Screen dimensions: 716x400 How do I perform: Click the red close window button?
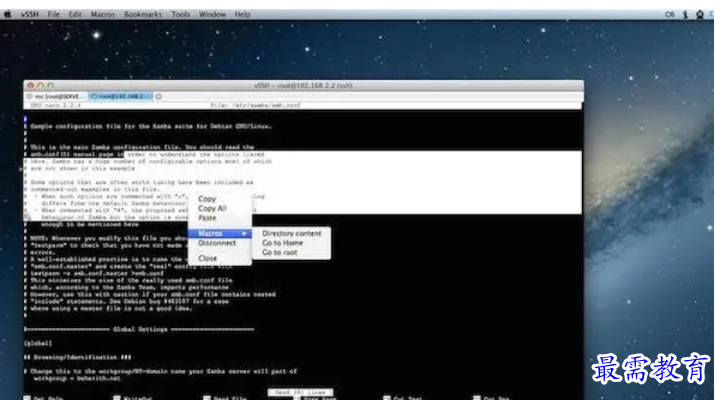(x=31, y=85)
